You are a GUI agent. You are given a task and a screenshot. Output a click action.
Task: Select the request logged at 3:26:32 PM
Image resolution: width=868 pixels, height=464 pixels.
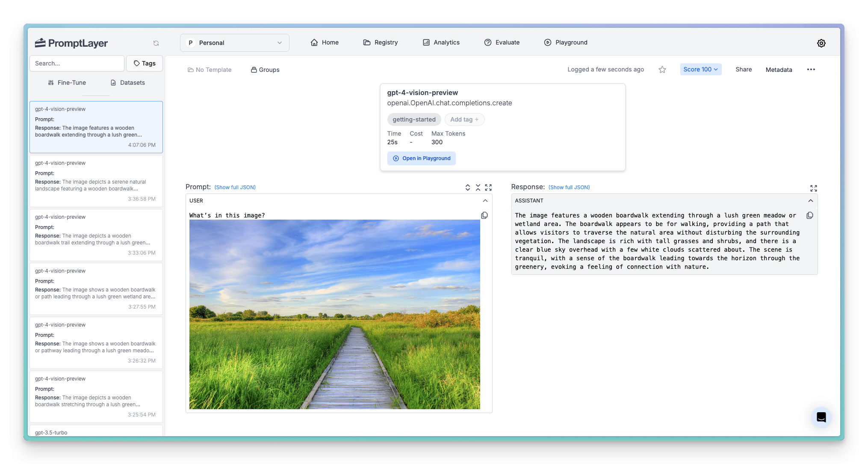tap(96, 343)
